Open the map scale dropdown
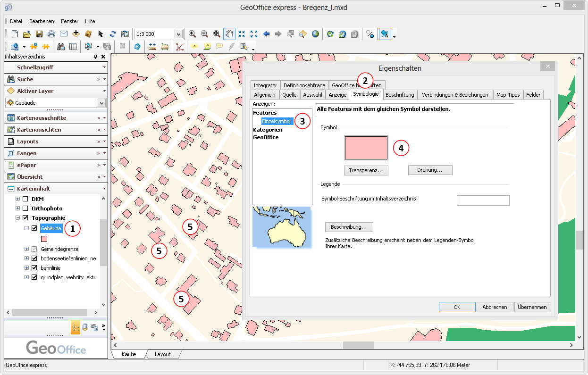 [178, 34]
